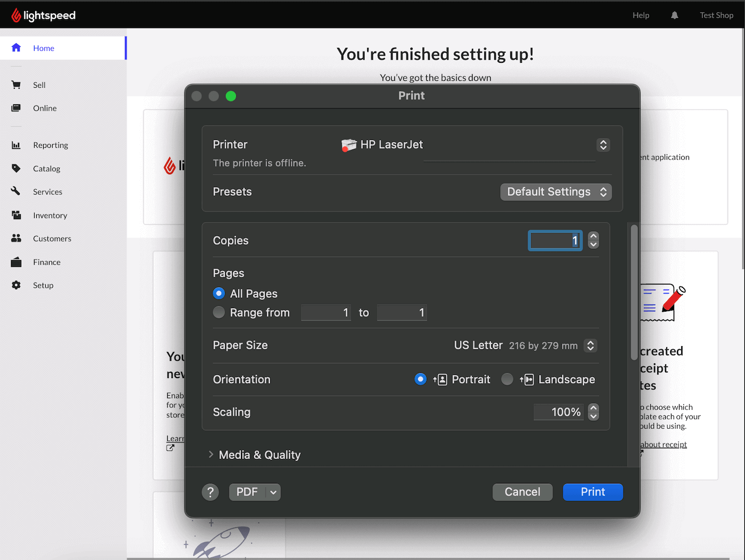The width and height of the screenshot is (745, 560).
Task: Click the Lightspeed flame logo
Action: click(x=16, y=15)
